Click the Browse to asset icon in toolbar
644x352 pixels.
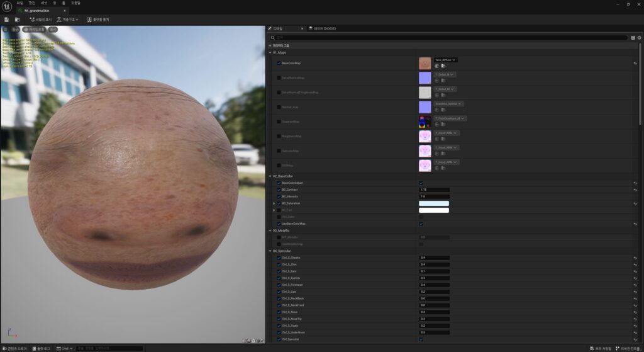pyautogui.click(x=18, y=20)
